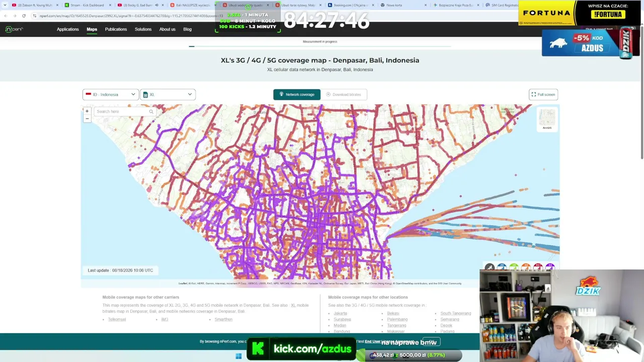644x362 pixels.
Task: Open the Publications menu
Action: 116,29
